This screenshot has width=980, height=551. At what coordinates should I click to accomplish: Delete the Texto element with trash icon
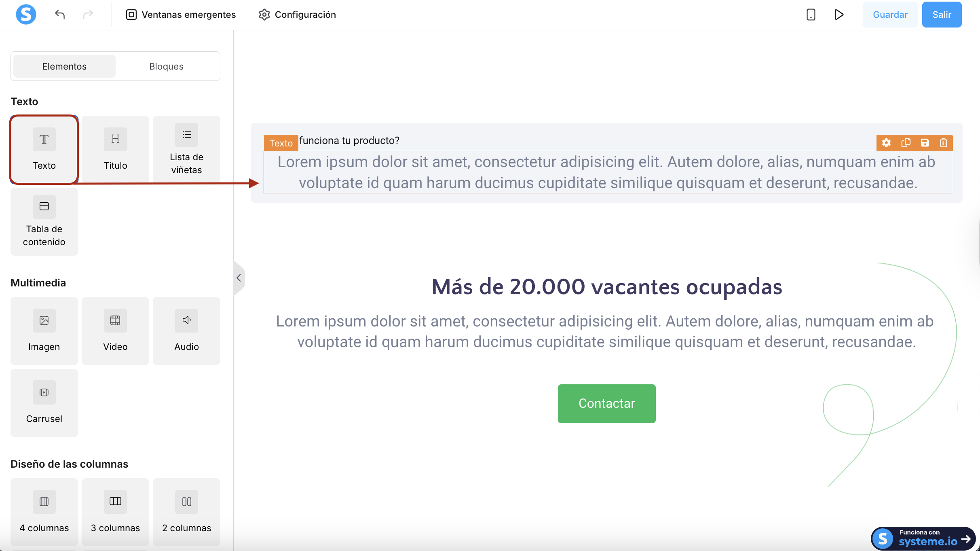pyautogui.click(x=944, y=143)
